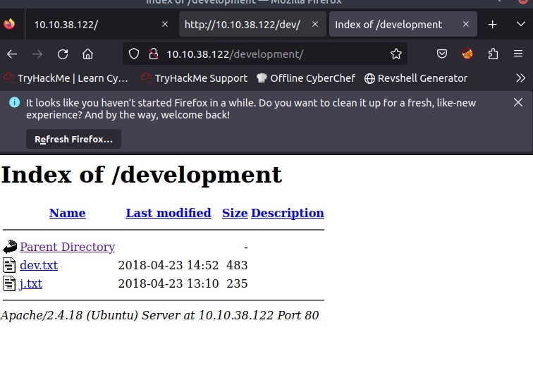Click the tracking protection shield icon
Image resolution: width=533 pixels, height=392 pixels.
134,54
